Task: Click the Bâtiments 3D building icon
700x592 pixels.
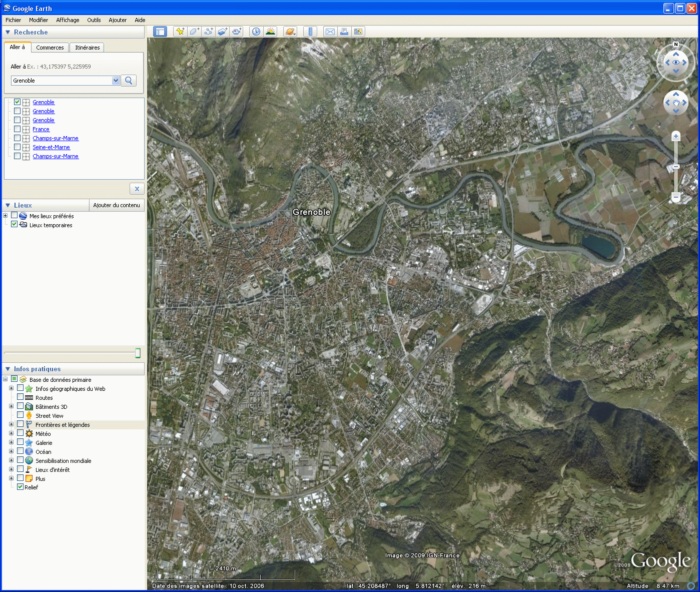Action: coord(29,407)
